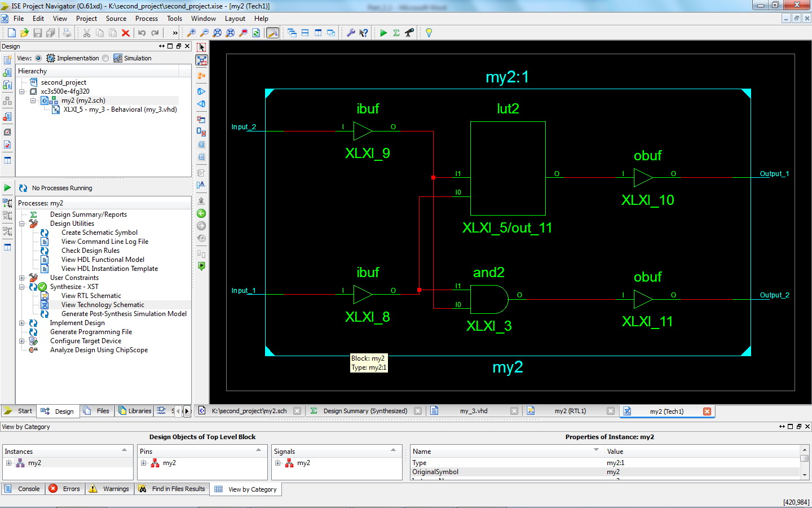812x508 pixels.
Task: Click the green Run process icon in toolbar
Action: pos(383,33)
